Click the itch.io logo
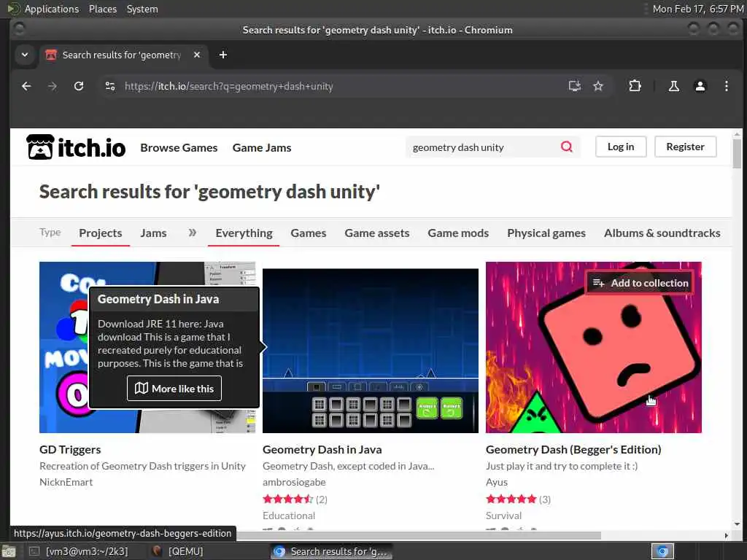 (x=76, y=147)
